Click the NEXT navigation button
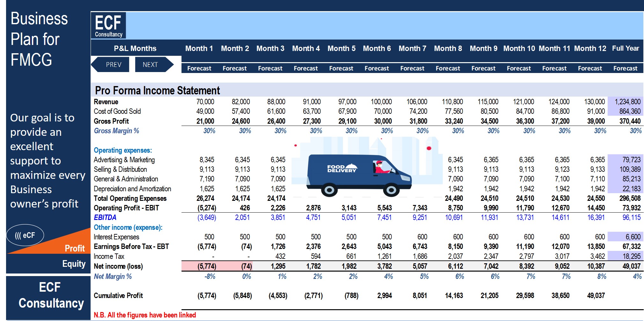The height and width of the screenshot is (321, 644). [150, 64]
